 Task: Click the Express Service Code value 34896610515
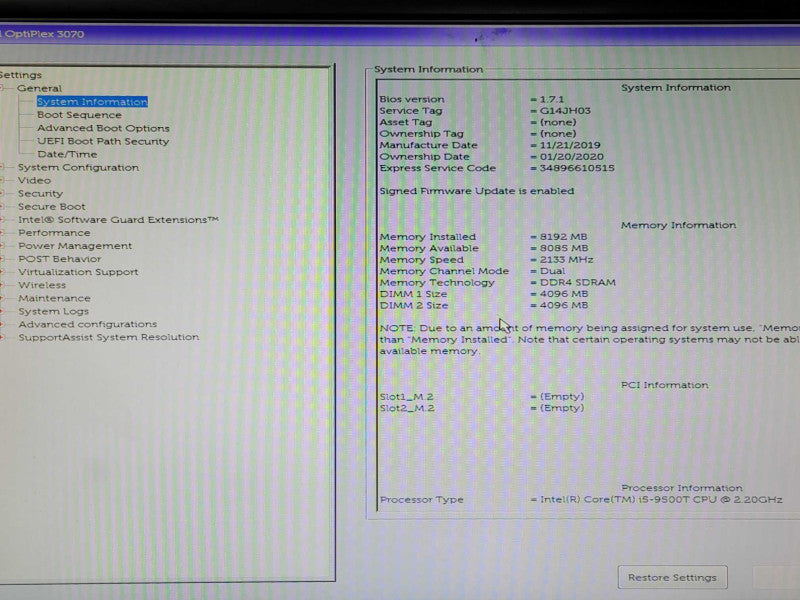click(577, 168)
